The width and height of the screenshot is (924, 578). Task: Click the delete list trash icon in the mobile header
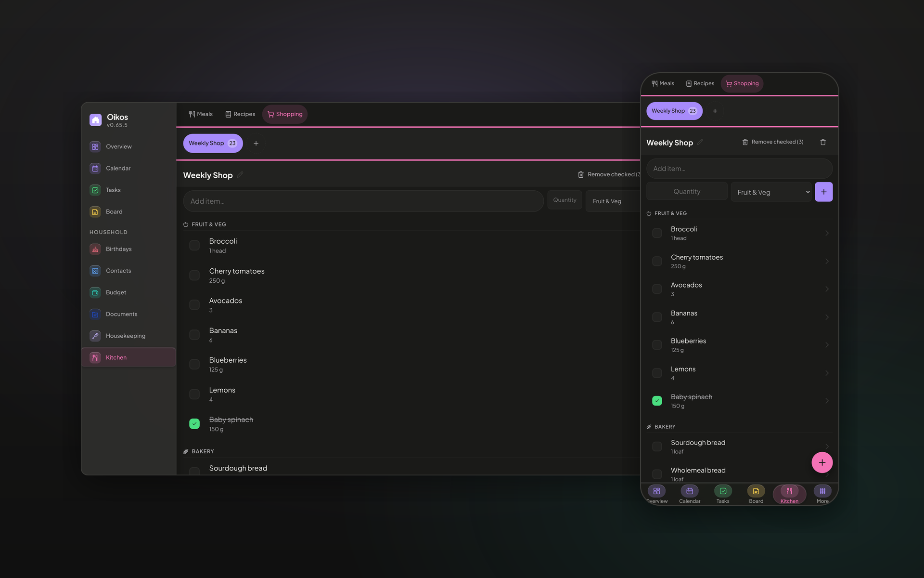[823, 142]
